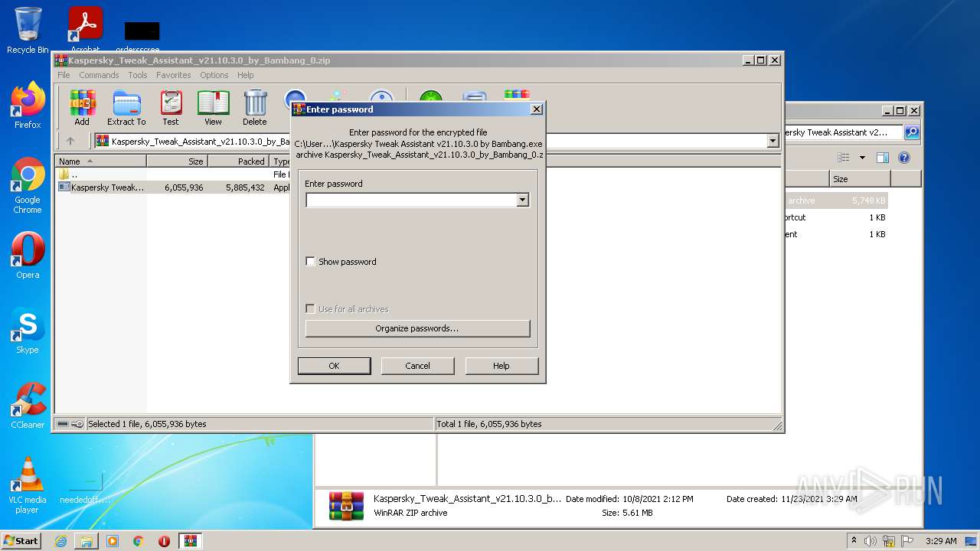Open the Google Chrome desktop shortcut
The height and width of the screenshot is (551, 980).
pos(28,185)
